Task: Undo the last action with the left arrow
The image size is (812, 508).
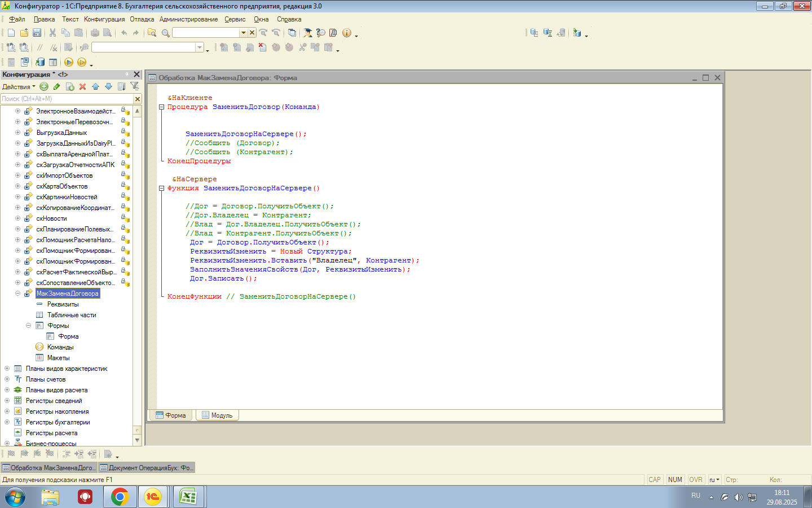Action: (x=123, y=33)
